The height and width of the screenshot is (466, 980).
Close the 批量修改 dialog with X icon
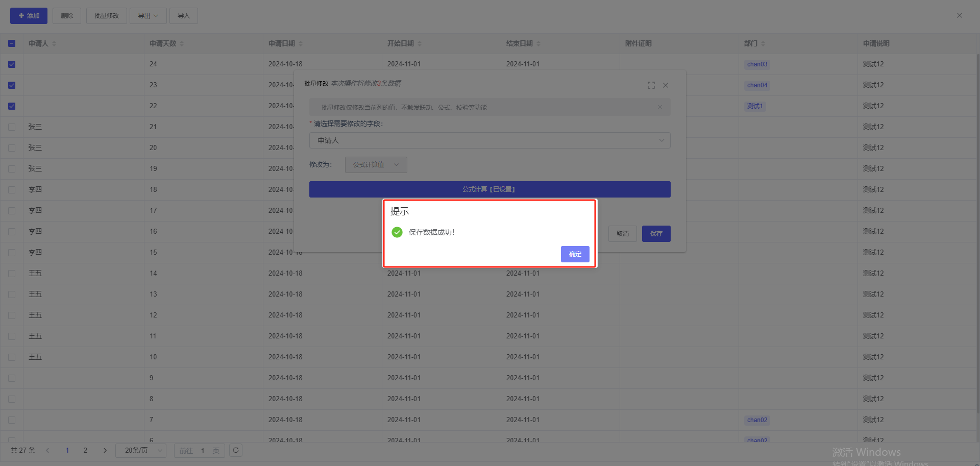pyautogui.click(x=666, y=85)
